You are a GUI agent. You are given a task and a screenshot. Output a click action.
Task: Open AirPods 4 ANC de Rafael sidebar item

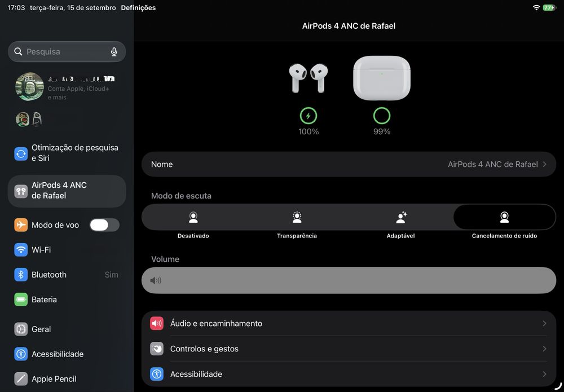coord(67,191)
